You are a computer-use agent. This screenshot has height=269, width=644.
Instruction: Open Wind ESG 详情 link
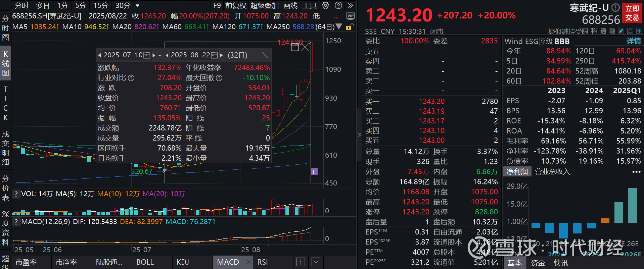tap(634, 41)
